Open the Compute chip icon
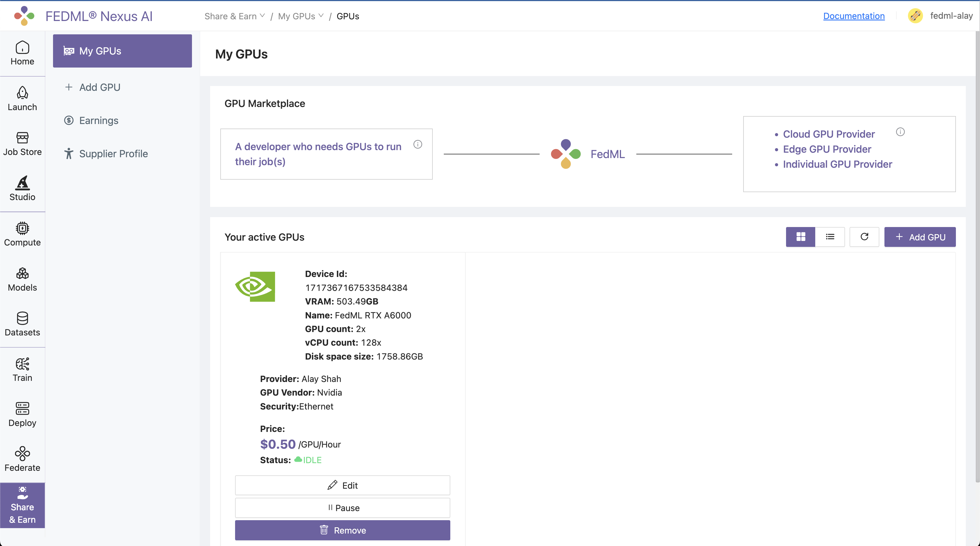Image resolution: width=980 pixels, height=546 pixels. pos(22,234)
